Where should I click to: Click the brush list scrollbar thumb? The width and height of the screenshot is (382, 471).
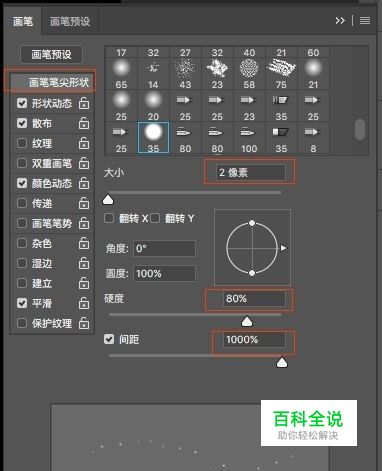click(360, 129)
